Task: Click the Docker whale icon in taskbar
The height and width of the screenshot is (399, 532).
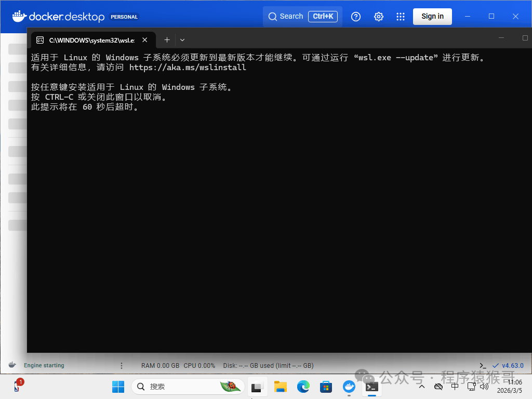Action: pyautogui.click(x=349, y=387)
